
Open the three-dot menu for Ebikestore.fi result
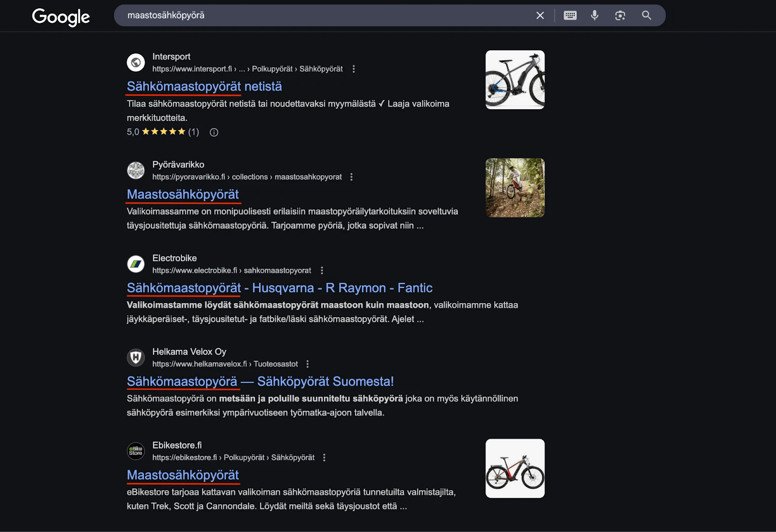pyautogui.click(x=324, y=458)
